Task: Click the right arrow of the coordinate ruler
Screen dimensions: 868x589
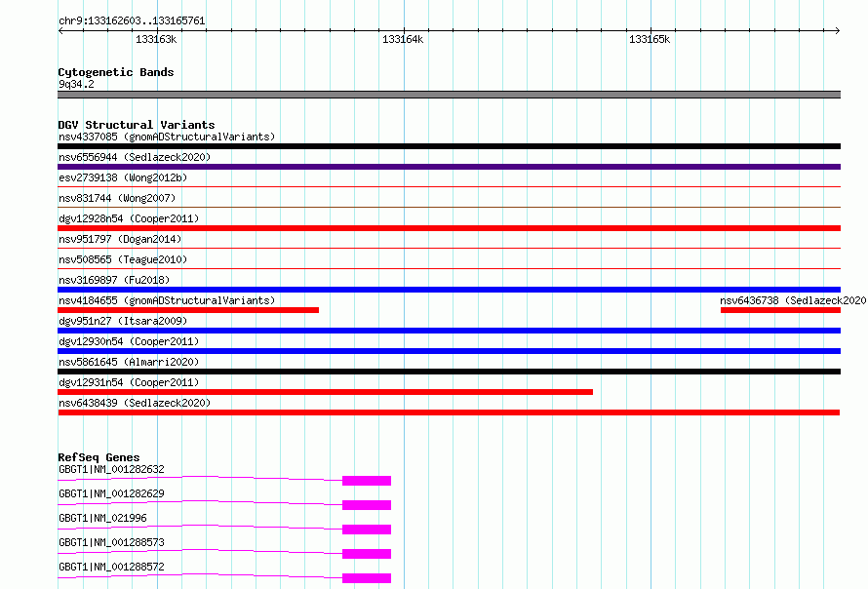Action: coord(838,31)
